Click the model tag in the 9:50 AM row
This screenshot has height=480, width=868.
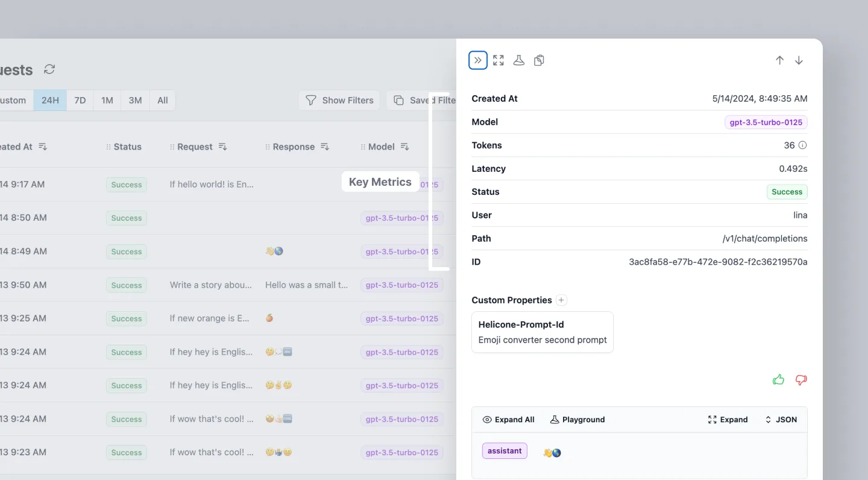[x=402, y=285]
